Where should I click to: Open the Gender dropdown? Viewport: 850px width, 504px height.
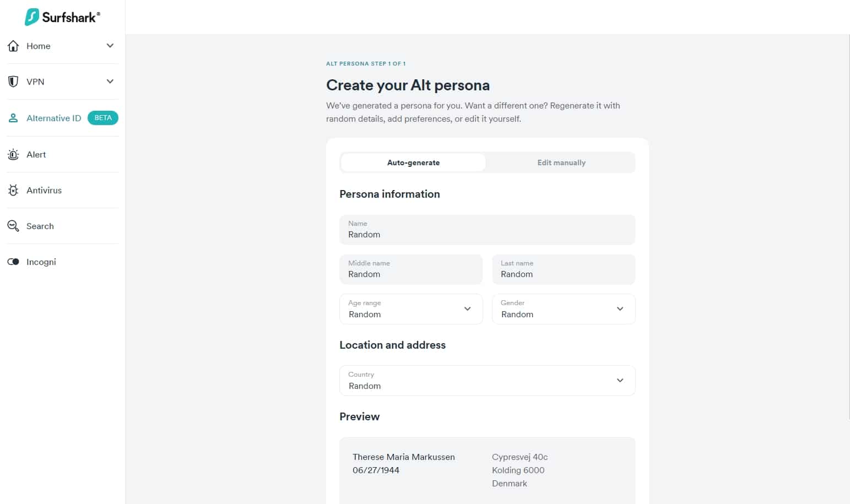(564, 309)
